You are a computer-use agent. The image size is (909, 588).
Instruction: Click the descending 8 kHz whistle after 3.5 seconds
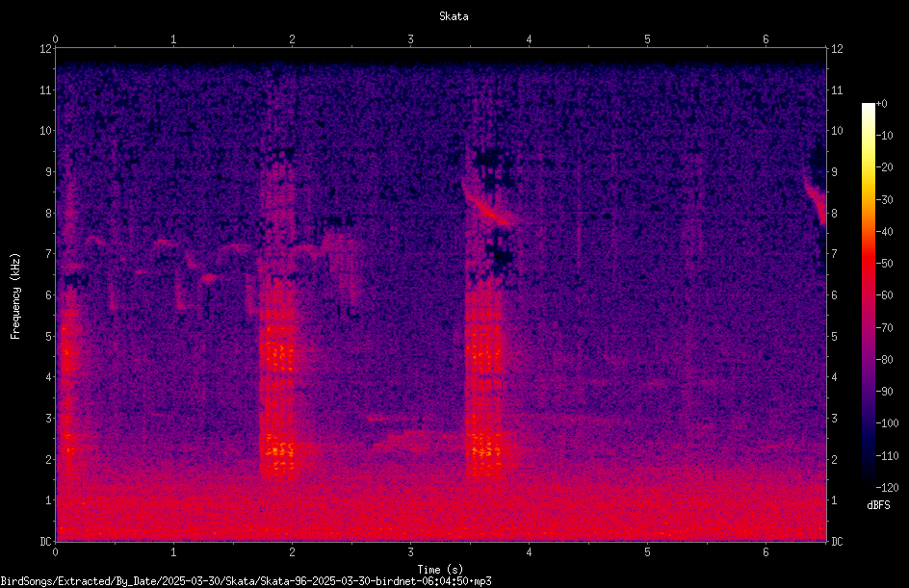click(x=486, y=205)
